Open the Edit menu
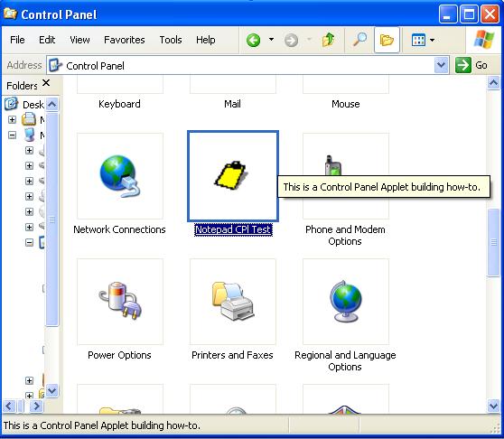The image size is (504, 439). click(47, 40)
